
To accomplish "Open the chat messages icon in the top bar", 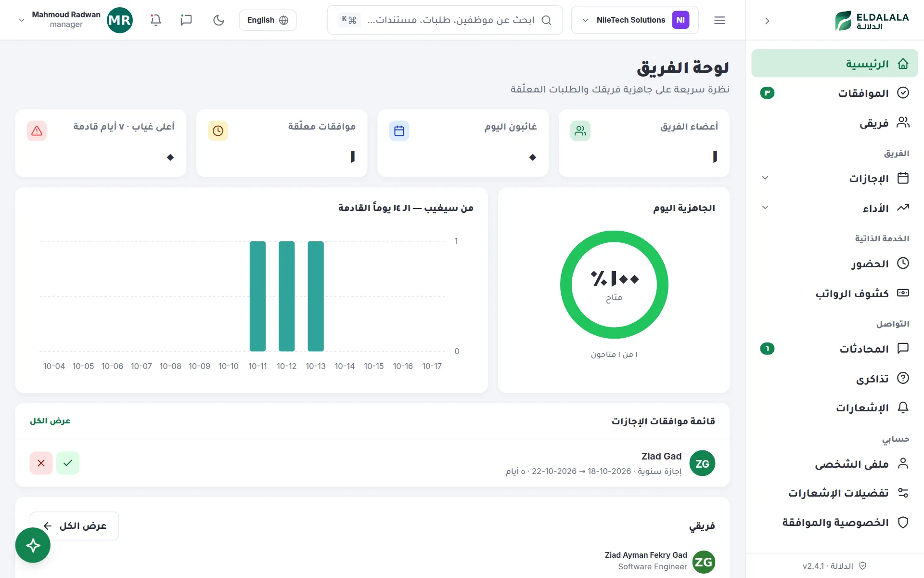I will click(186, 20).
